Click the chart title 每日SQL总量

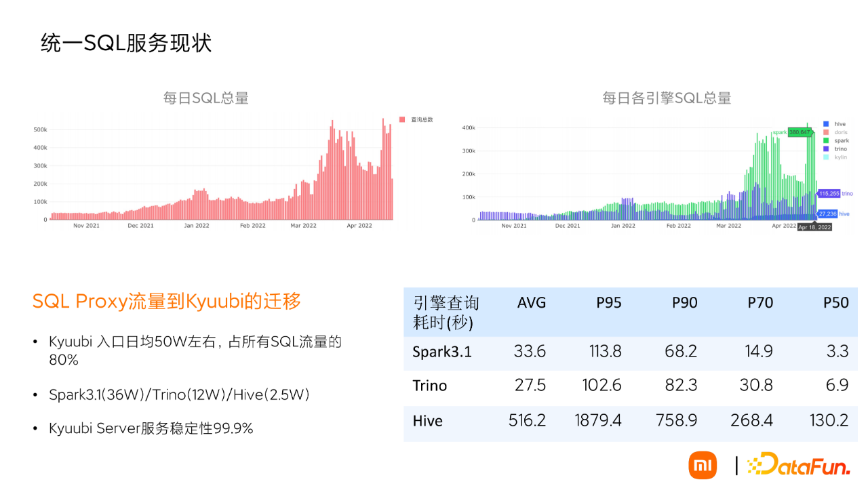pos(206,98)
